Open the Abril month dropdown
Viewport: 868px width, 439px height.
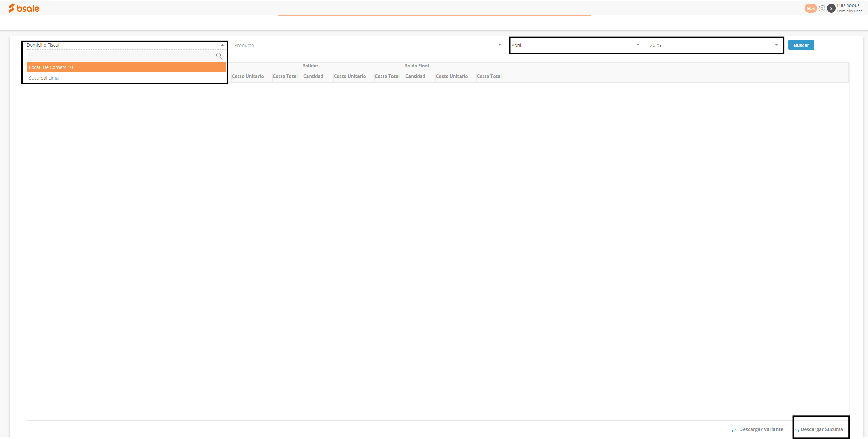click(x=575, y=45)
